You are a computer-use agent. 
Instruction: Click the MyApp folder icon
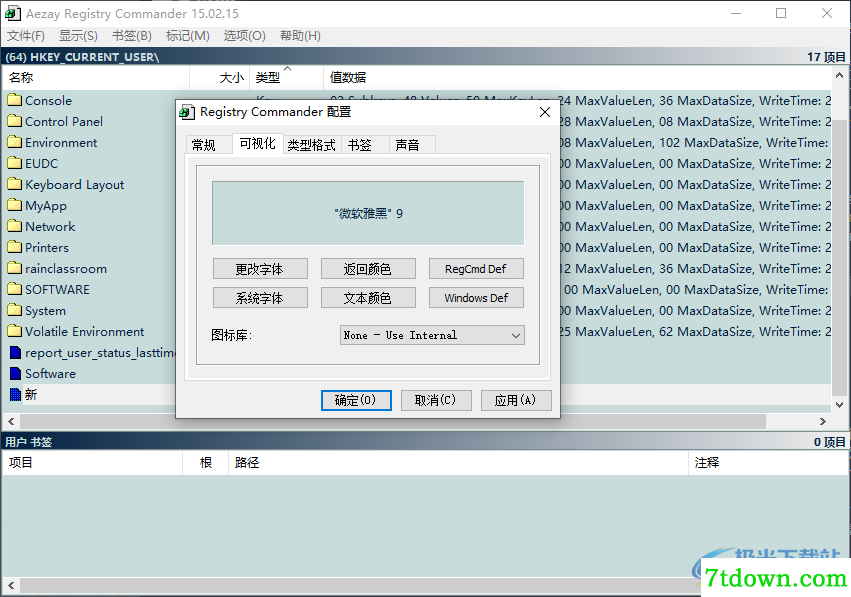coord(15,205)
